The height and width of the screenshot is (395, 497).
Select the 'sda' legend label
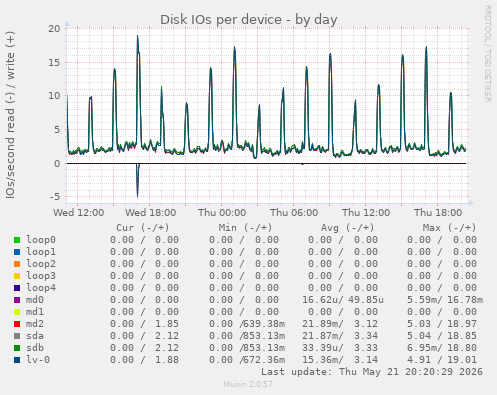(35, 336)
